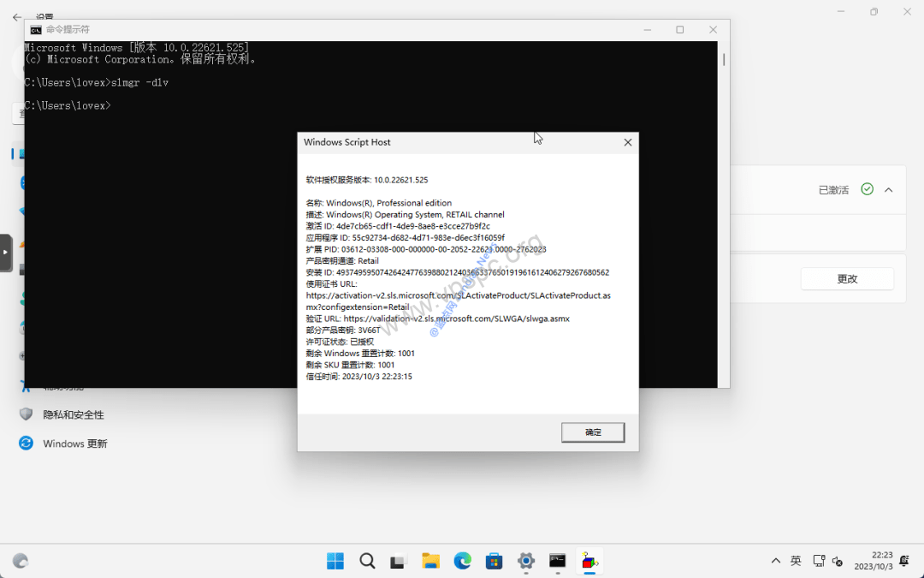Click the 软件授权服务版本 line

coord(367,180)
